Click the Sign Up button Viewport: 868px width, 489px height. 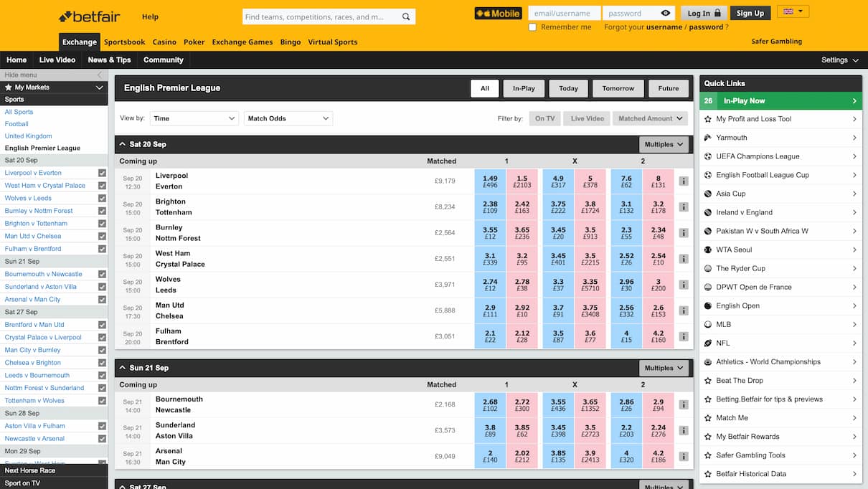[x=750, y=13]
